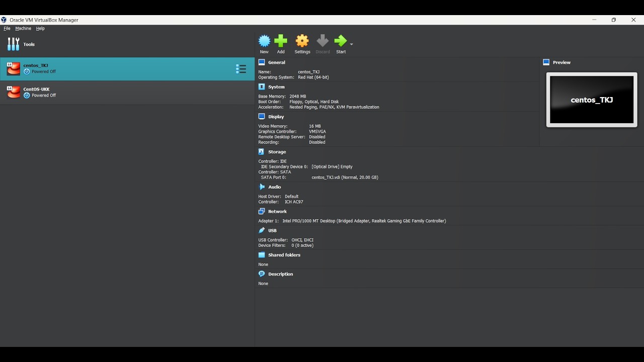644x362 pixels.
Task: Click the centos_TKJ.vdi storage entry
Action: point(345,177)
